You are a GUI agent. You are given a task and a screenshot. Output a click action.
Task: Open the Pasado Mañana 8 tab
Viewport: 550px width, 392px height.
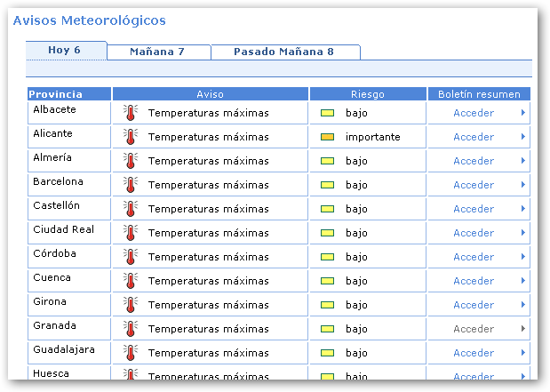tap(283, 52)
